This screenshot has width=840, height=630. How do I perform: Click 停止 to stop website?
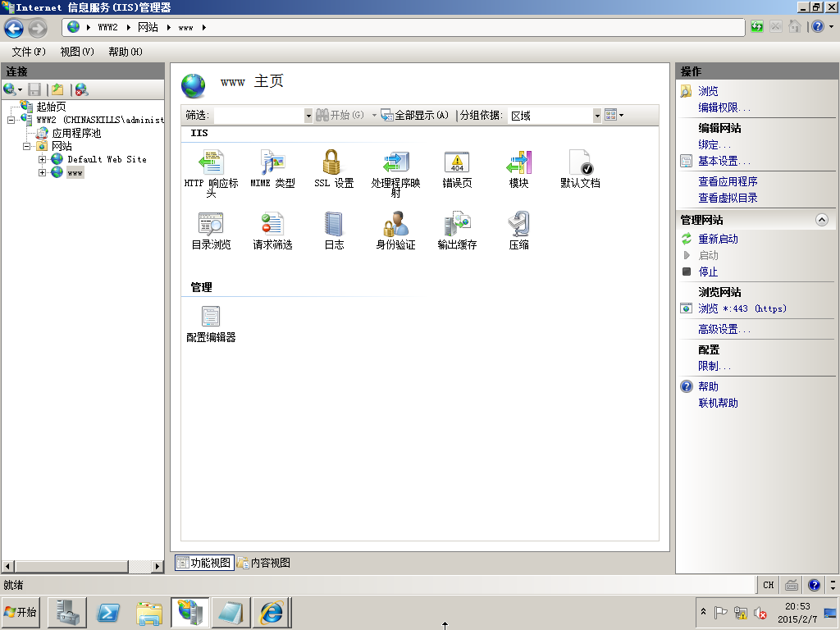[x=708, y=272]
